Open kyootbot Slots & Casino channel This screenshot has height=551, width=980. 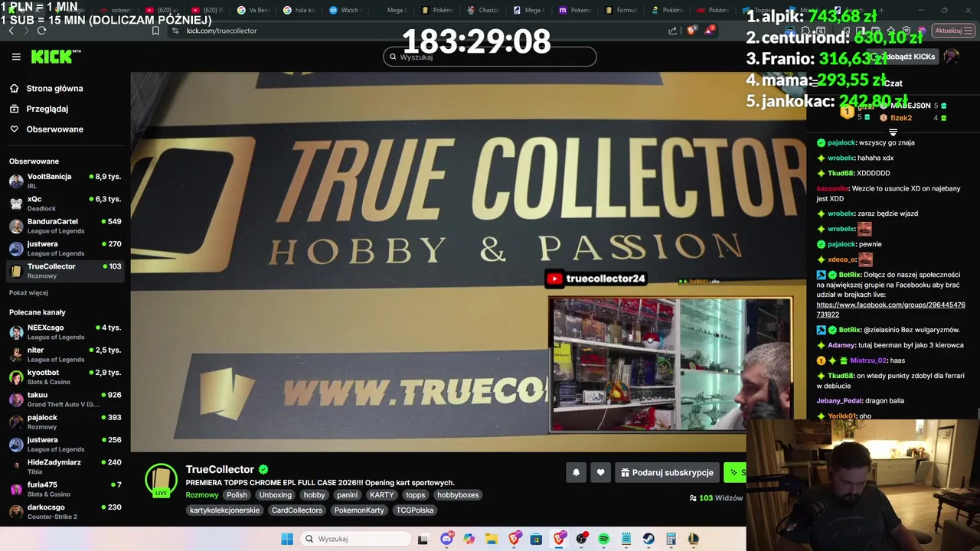pyautogui.click(x=65, y=377)
